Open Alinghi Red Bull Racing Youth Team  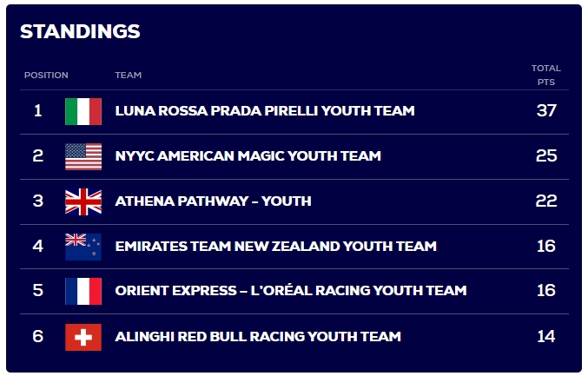258,336
